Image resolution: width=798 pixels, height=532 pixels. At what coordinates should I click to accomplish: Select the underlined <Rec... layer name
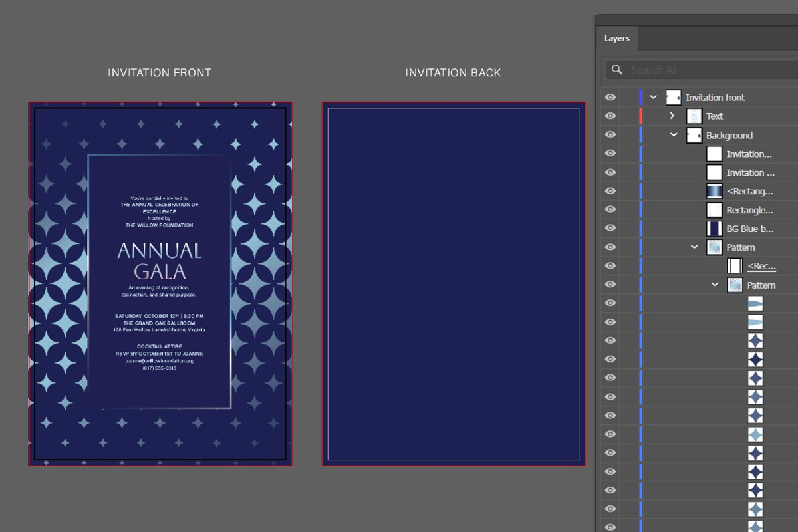tap(761, 266)
